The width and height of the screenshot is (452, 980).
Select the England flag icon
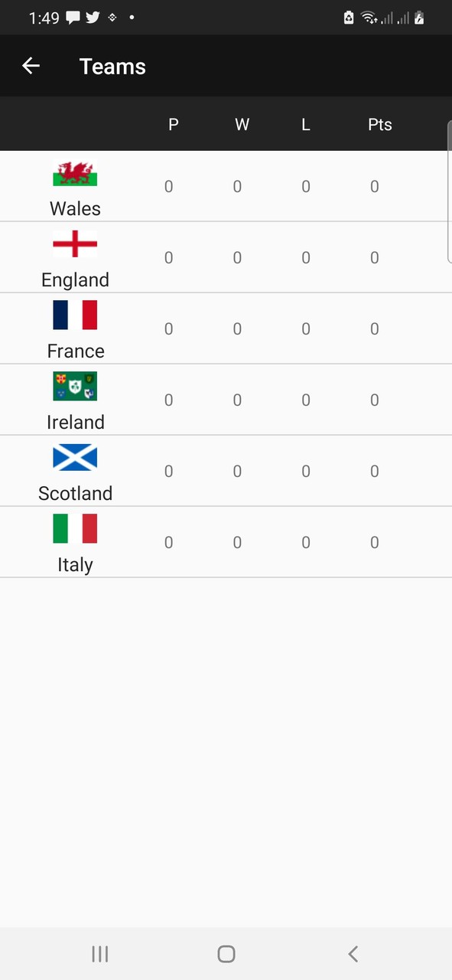(75, 244)
